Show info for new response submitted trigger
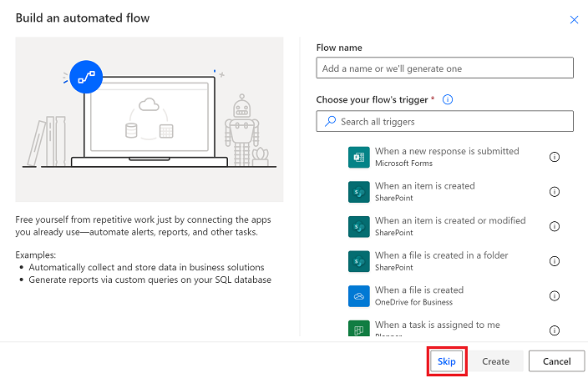This screenshot has height=378, width=588. [x=555, y=157]
